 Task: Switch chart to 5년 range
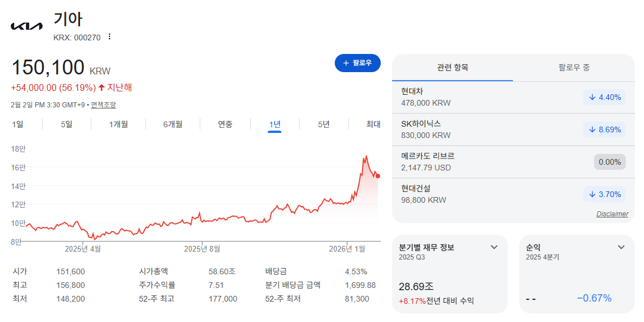323,124
